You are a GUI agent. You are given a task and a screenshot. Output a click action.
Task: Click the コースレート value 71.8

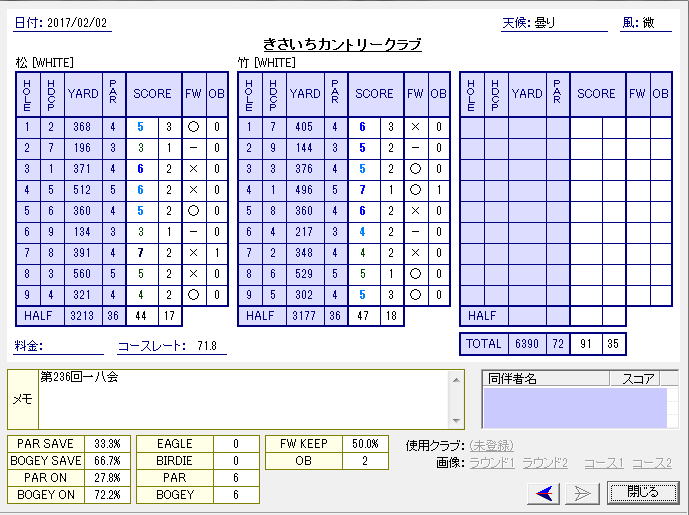pos(207,346)
